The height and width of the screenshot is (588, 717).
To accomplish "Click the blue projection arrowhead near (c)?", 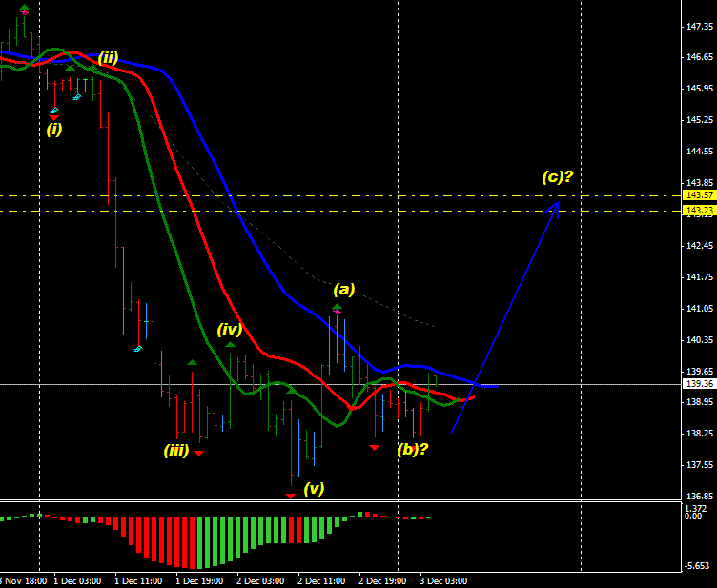I will click(553, 209).
